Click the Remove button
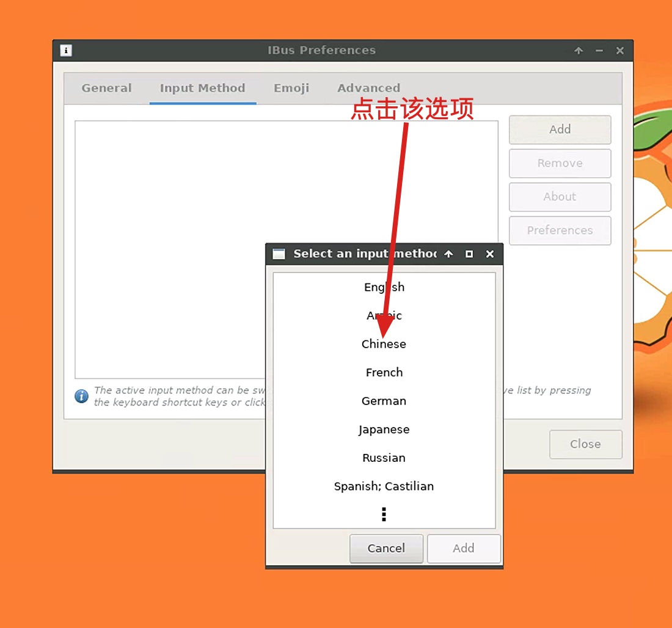Viewport: 672px width, 628px height. point(560,163)
